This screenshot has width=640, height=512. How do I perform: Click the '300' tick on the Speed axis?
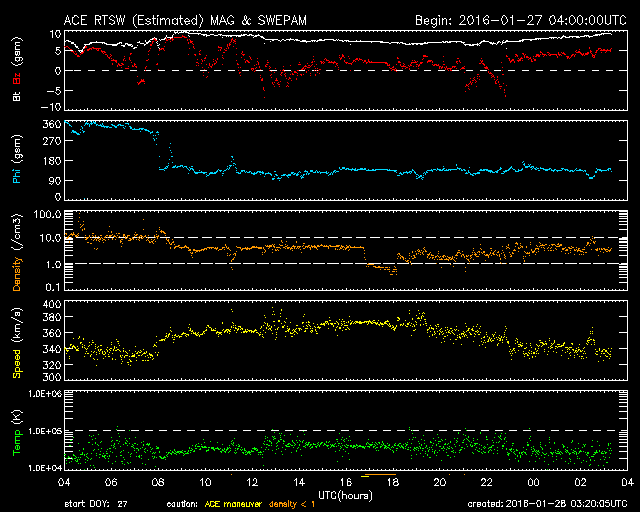pos(52,376)
